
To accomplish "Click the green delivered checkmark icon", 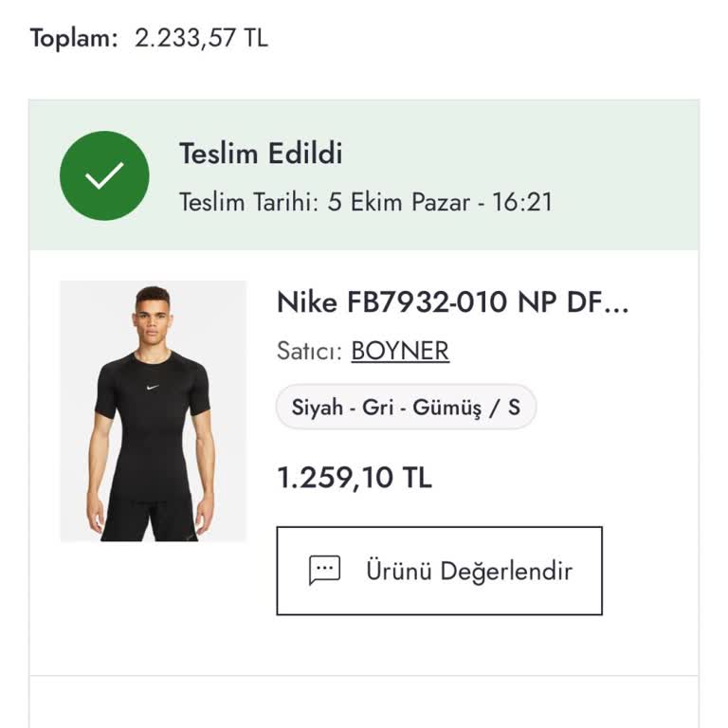I will (104, 175).
